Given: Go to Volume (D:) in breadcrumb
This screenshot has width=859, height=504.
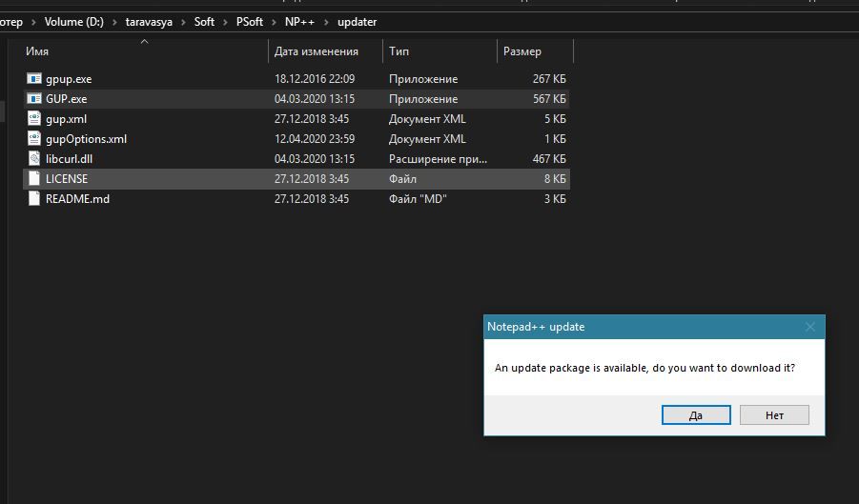Looking at the screenshot, I should [74, 22].
